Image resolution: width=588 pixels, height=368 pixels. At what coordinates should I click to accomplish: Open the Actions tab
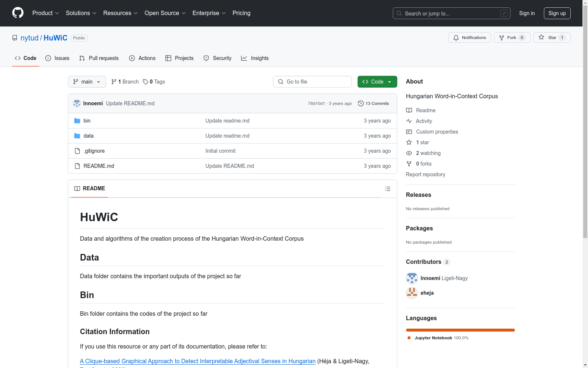coord(142,58)
